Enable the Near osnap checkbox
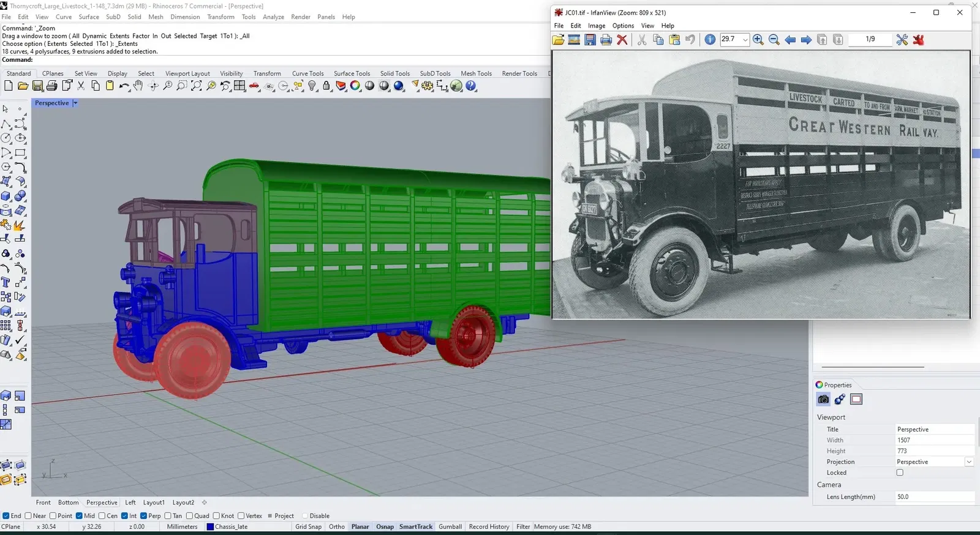The width and height of the screenshot is (980, 535). [x=28, y=516]
